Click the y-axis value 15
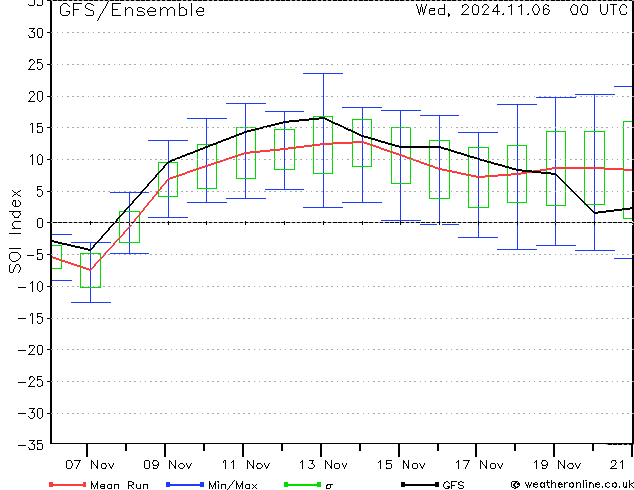The width and height of the screenshot is (634, 490). [x=36, y=128]
